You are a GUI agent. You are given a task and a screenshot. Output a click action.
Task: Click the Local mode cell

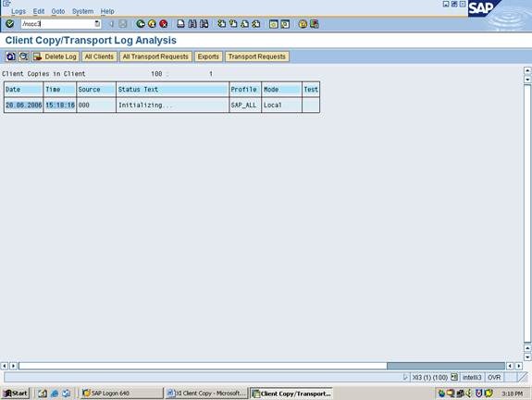coord(281,106)
